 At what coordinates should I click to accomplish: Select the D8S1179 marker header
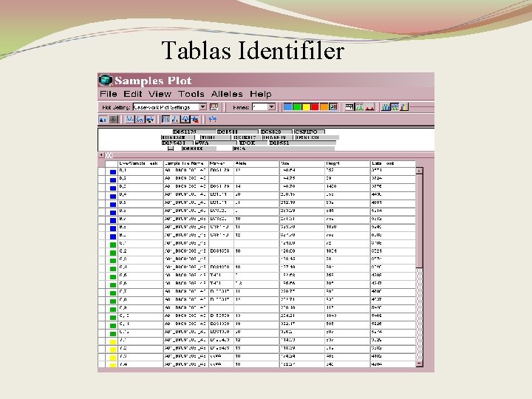click(x=194, y=132)
